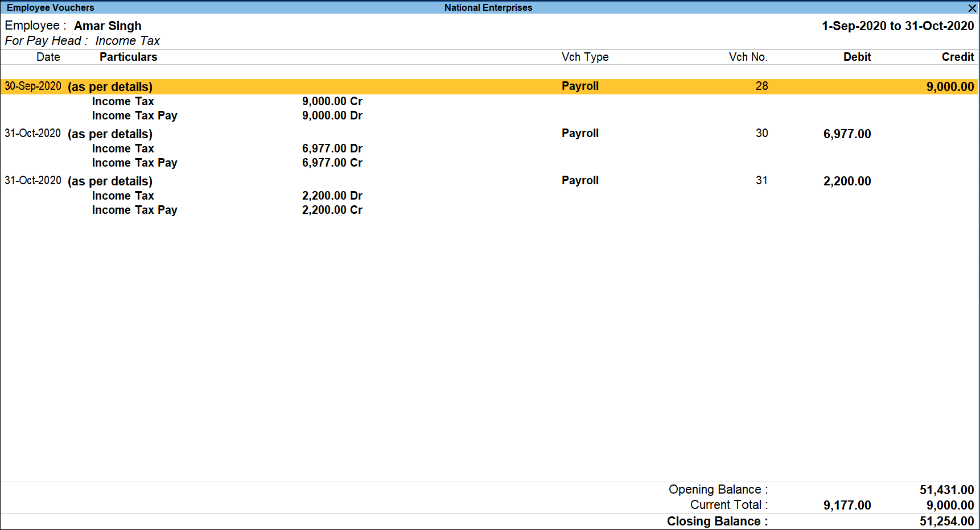Click the Vch No. column header
Screen dimensions: 980x530
tap(748, 57)
